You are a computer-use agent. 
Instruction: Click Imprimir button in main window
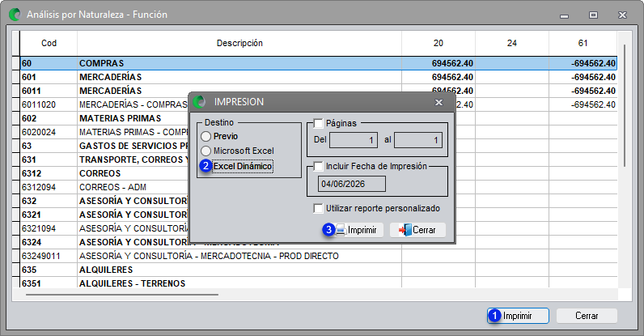point(518,316)
